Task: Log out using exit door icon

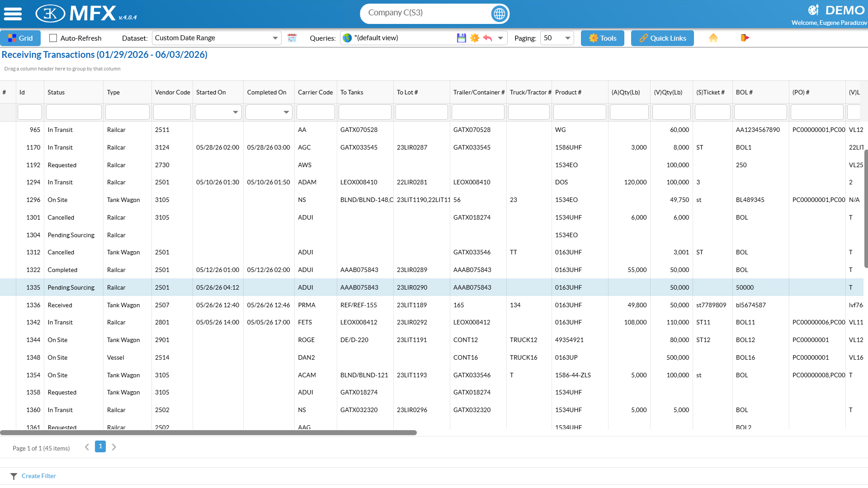Action: [x=745, y=38]
